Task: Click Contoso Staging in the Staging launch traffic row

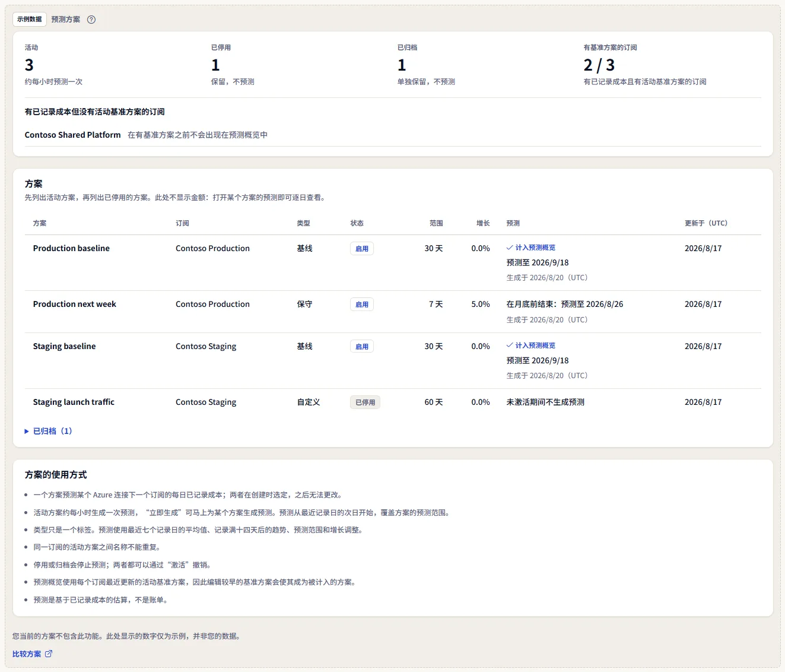Action: click(x=206, y=402)
